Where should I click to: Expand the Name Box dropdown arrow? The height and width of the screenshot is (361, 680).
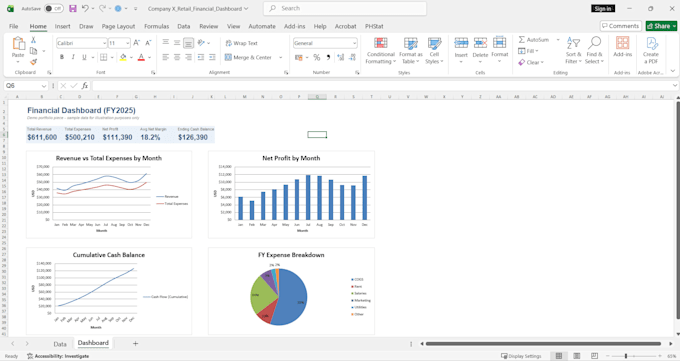(x=43, y=86)
